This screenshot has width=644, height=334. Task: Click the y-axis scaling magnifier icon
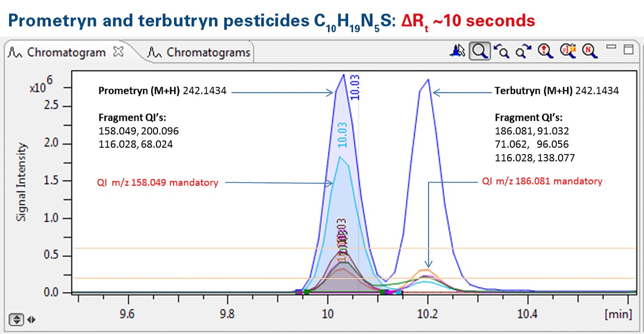pos(568,51)
